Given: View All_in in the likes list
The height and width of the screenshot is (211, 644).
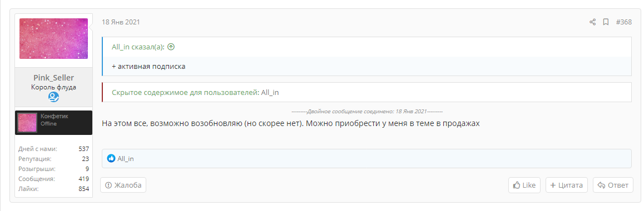Looking at the screenshot, I should pos(126,159).
